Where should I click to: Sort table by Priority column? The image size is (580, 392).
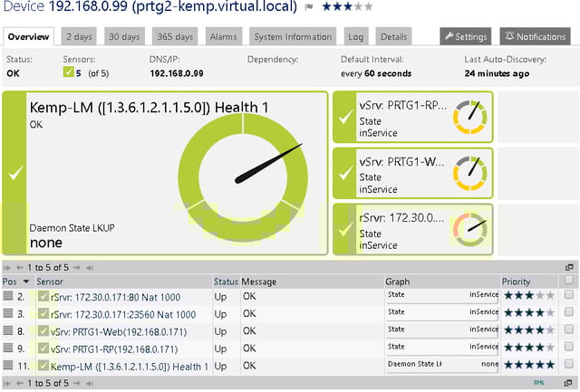(516, 282)
